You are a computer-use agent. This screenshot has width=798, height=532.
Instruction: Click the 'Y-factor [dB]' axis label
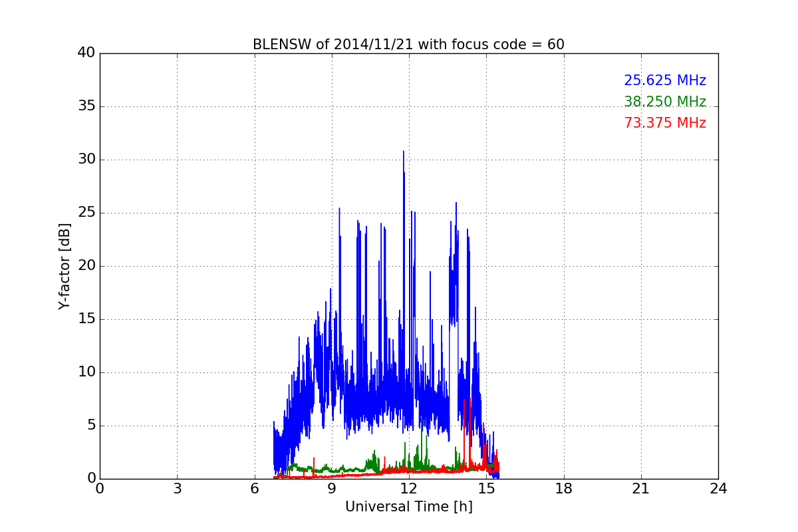[x=65, y=266]
